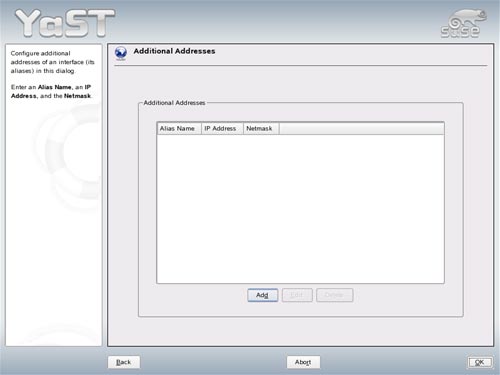Sort by the Netmask column header
The width and height of the screenshot is (500, 375).
[261, 128]
